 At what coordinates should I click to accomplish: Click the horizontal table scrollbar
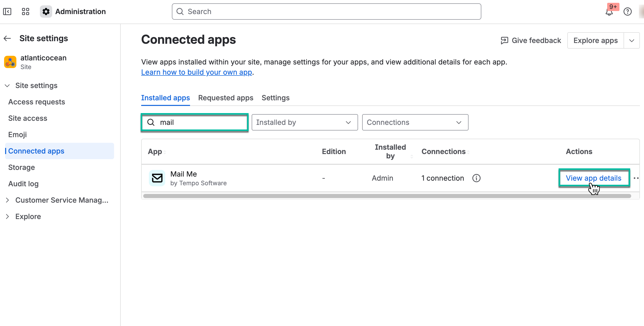(387, 196)
